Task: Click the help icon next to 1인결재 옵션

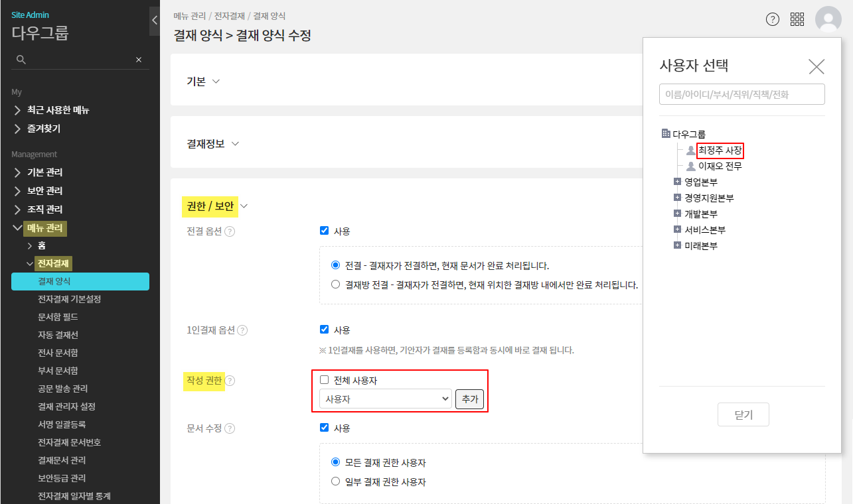Action: click(x=242, y=330)
